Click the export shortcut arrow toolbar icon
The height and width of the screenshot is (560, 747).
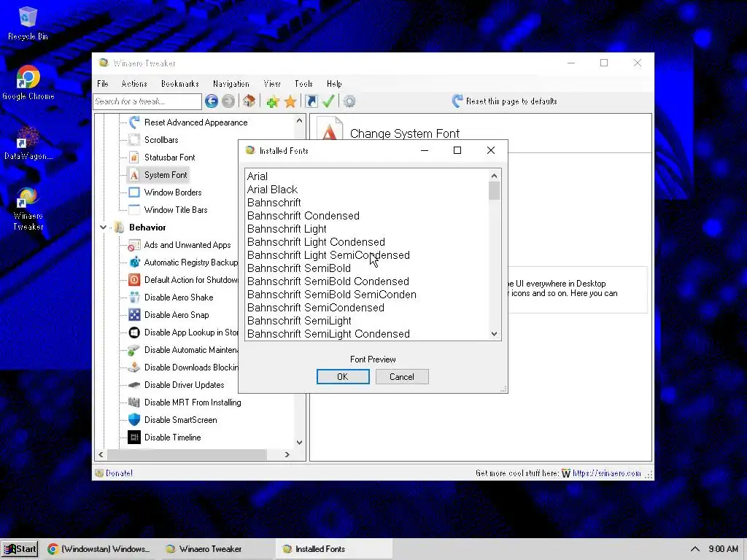click(x=311, y=101)
